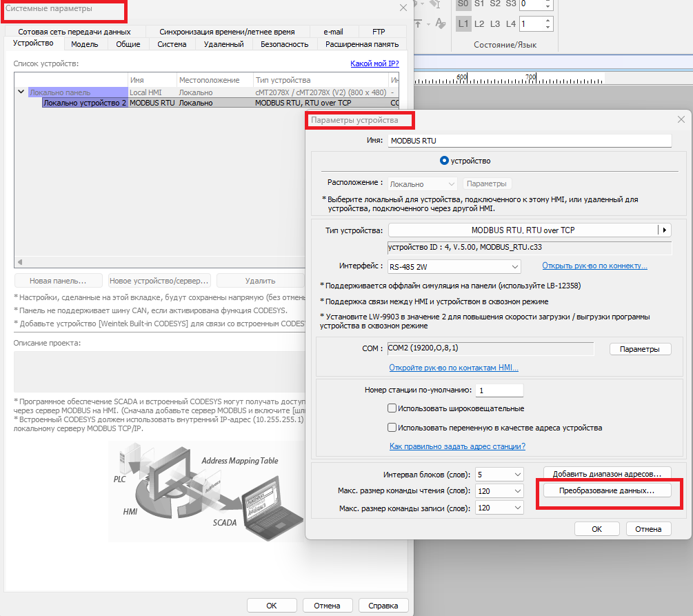Increase the language number with the up arrow
Viewport: 693px width, 616px height.
(x=548, y=20)
